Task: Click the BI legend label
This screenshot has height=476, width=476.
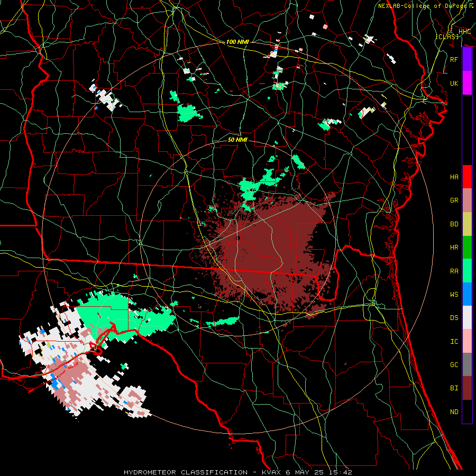Action: pos(454,388)
